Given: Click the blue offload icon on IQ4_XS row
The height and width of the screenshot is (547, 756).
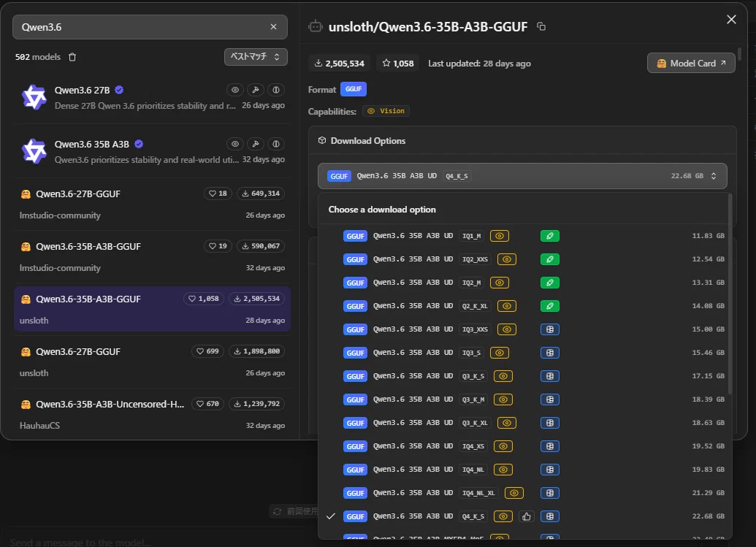Looking at the screenshot, I should (549, 446).
